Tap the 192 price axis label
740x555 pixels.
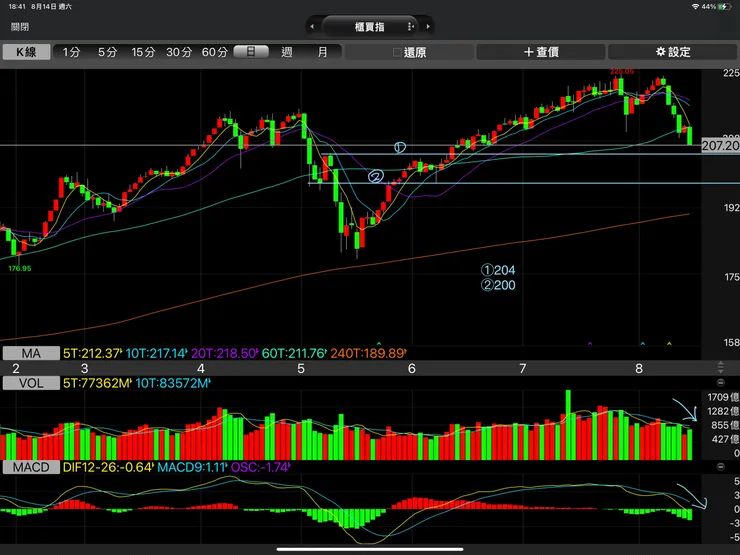(x=732, y=208)
